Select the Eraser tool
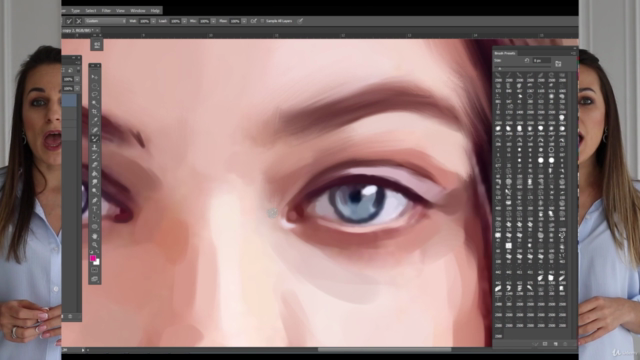 95,165
